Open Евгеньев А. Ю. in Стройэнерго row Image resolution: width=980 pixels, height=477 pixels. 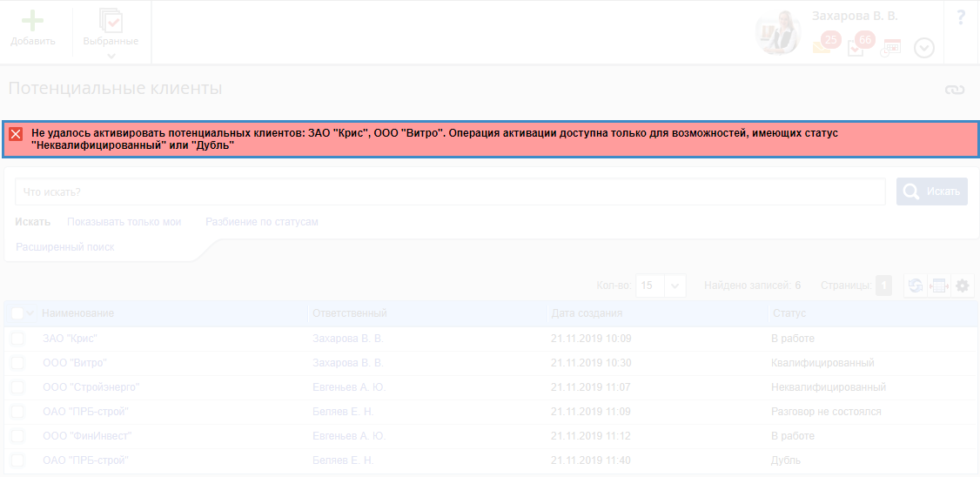coord(349,387)
